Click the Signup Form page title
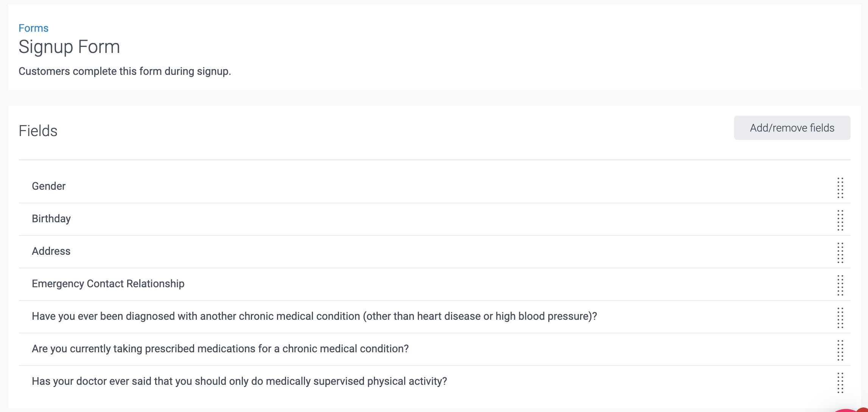868x412 pixels. tap(69, 46)
